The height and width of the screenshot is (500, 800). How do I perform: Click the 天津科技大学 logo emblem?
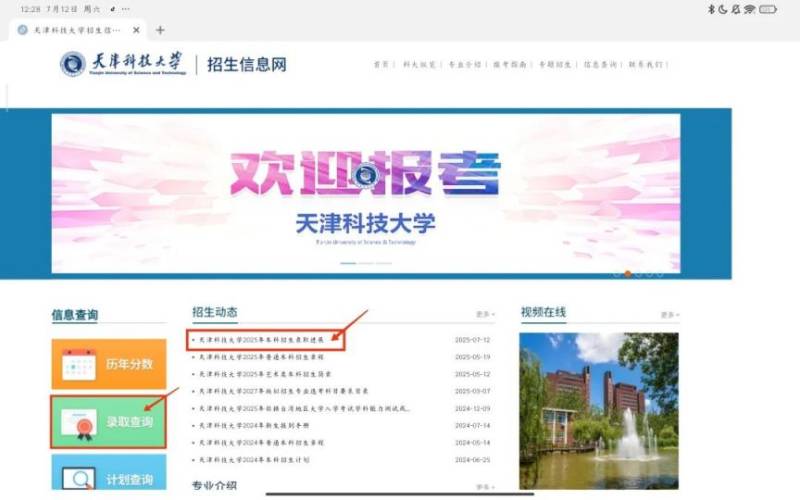72,64
